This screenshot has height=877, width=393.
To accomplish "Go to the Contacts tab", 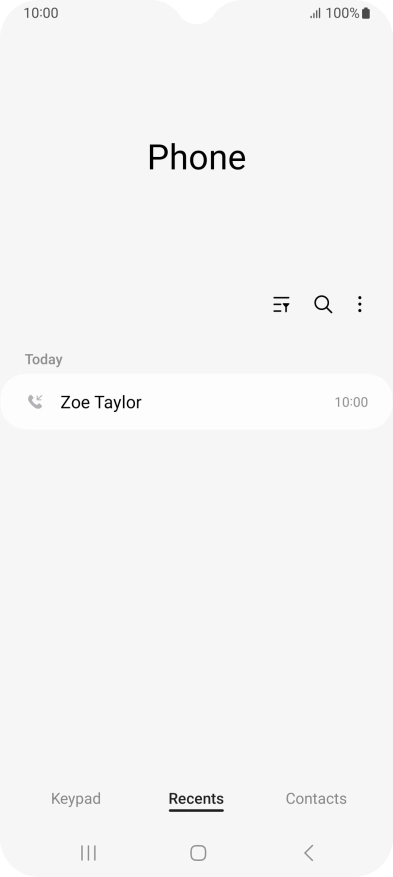I will click(316, 799).
